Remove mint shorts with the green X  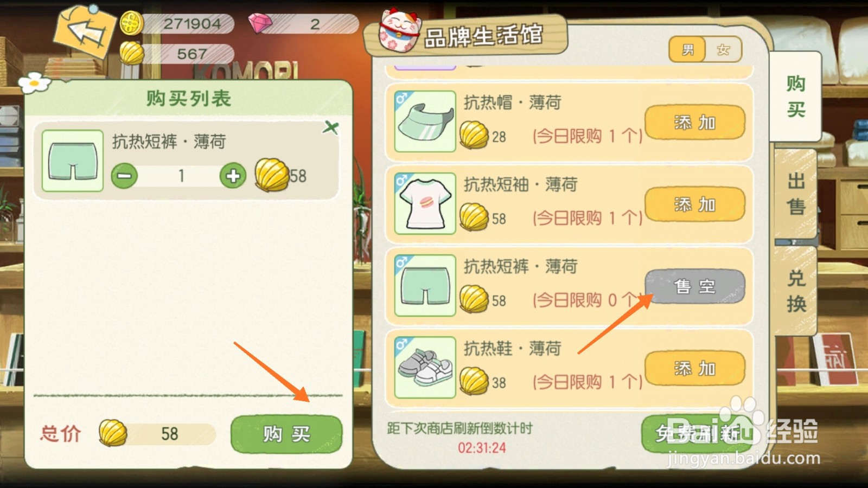coord(330,127)
